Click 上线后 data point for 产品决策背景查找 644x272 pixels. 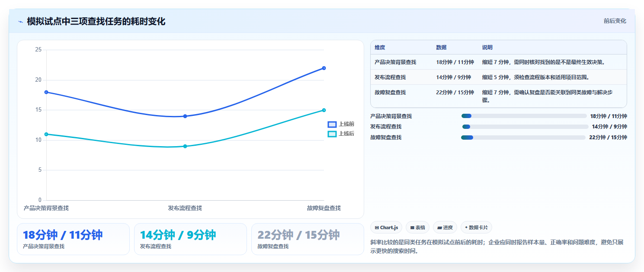[x=46, y=134]
